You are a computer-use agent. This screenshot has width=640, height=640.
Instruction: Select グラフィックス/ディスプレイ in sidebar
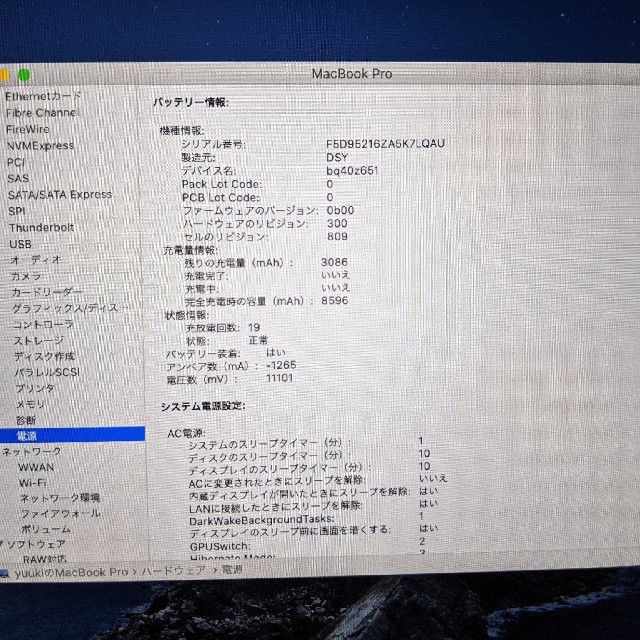point(70,308)
